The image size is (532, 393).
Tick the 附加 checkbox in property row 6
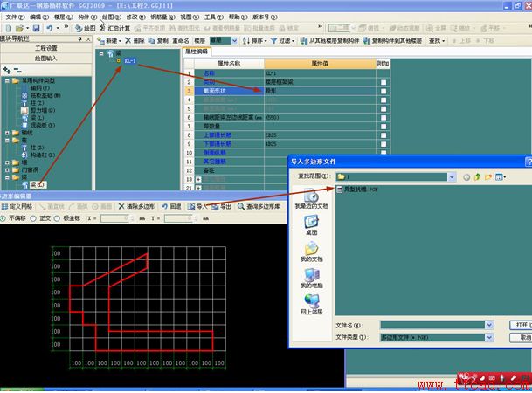tap(383, 118)
